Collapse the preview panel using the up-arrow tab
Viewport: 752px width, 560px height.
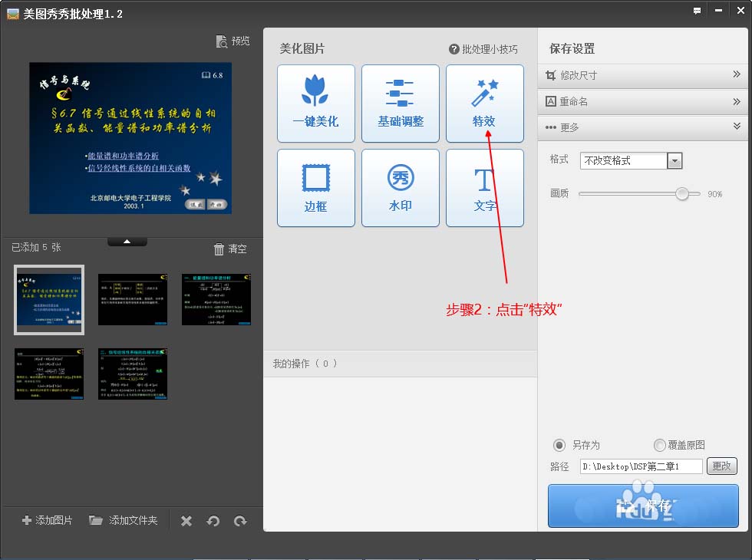127,242
